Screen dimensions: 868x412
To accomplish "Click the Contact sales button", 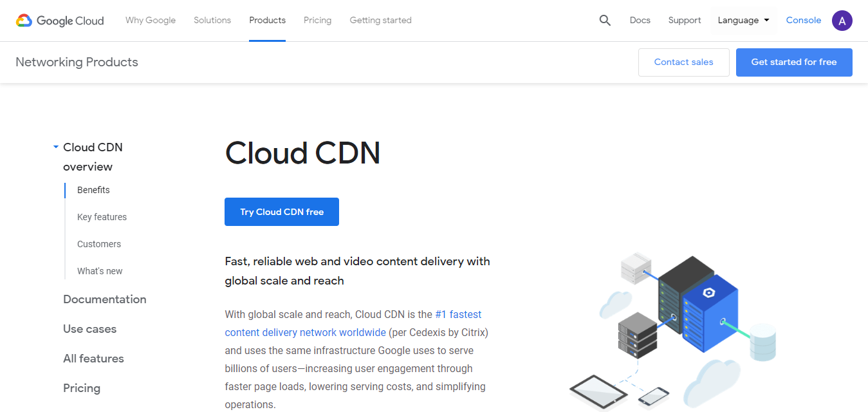I will (684, 62).
